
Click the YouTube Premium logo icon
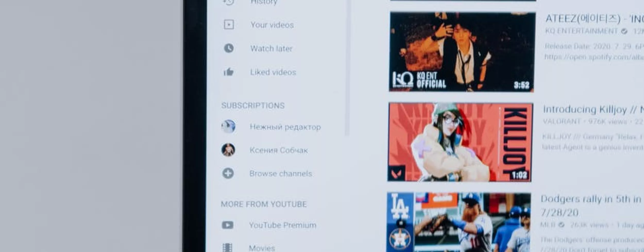(227, 225)
